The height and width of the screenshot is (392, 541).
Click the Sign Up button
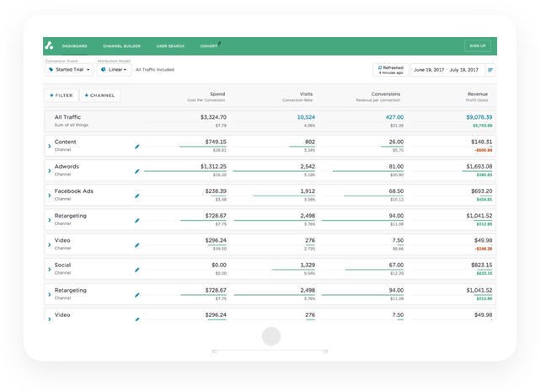click(x=477, y=46)
